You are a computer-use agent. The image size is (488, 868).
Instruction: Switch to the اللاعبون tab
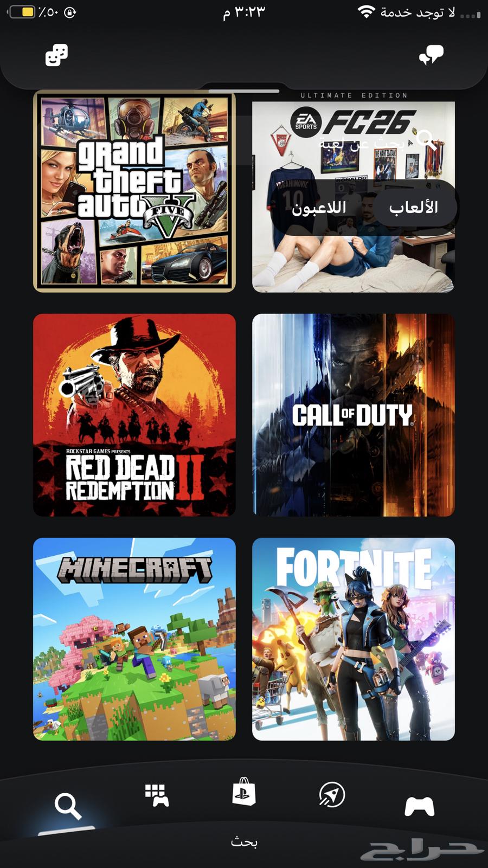(319, 208)
